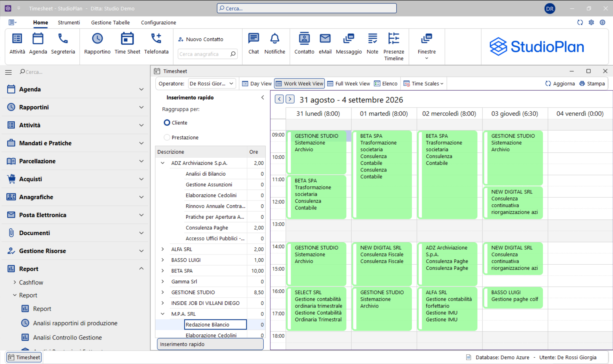
Task: Start a Telefonata from the ribbon
Action: tap(156, 43)
